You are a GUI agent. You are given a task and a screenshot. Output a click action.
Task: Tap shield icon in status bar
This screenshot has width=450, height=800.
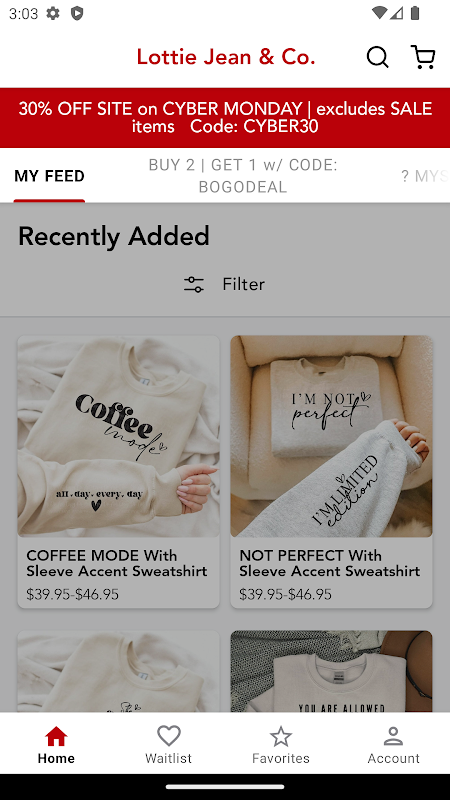77,13
